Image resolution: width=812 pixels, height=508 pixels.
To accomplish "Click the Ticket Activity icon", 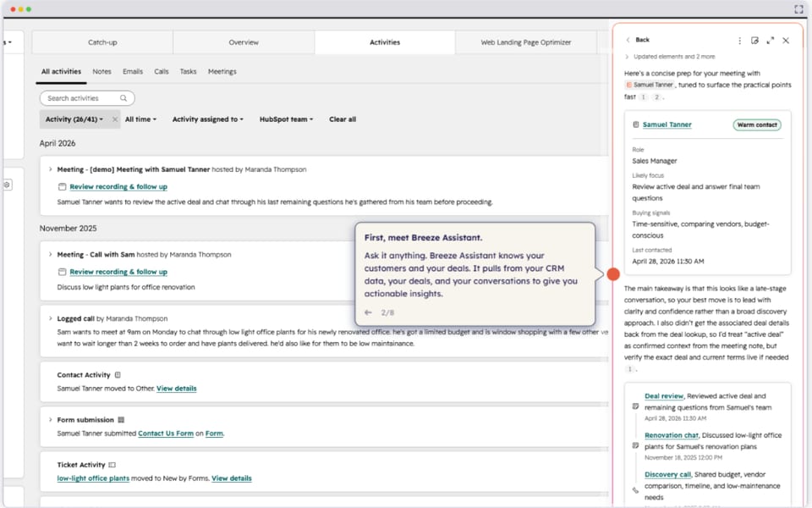I will pos(112,465).
